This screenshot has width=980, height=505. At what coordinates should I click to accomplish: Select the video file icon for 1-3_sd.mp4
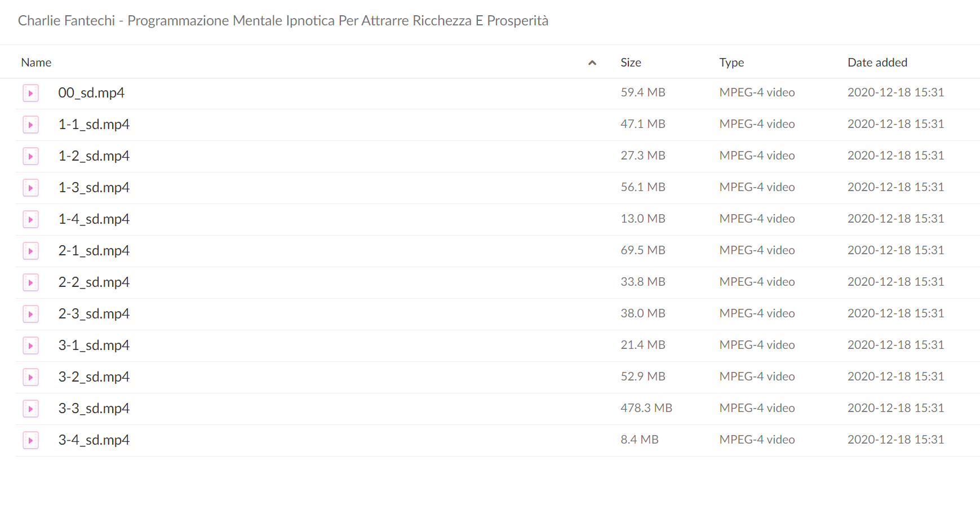30,188
